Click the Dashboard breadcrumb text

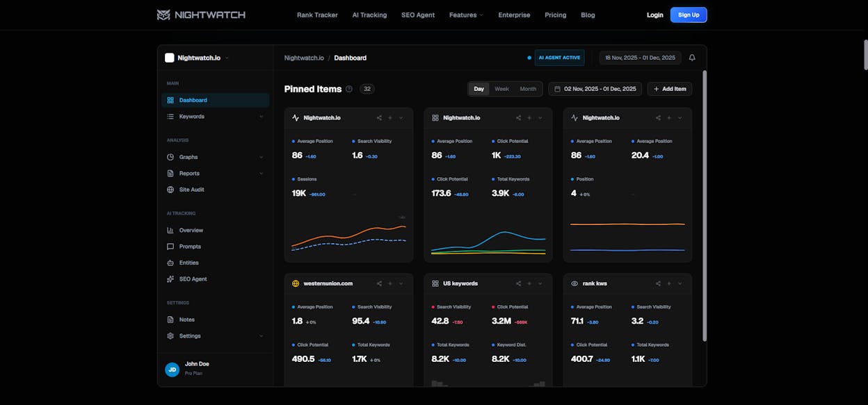click(351, 58)
